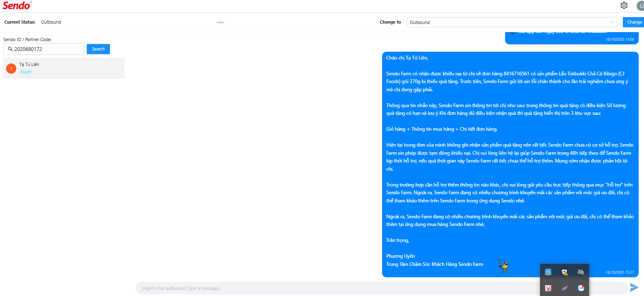
Task: Open the settings gear icon
Action: [624, 5]
